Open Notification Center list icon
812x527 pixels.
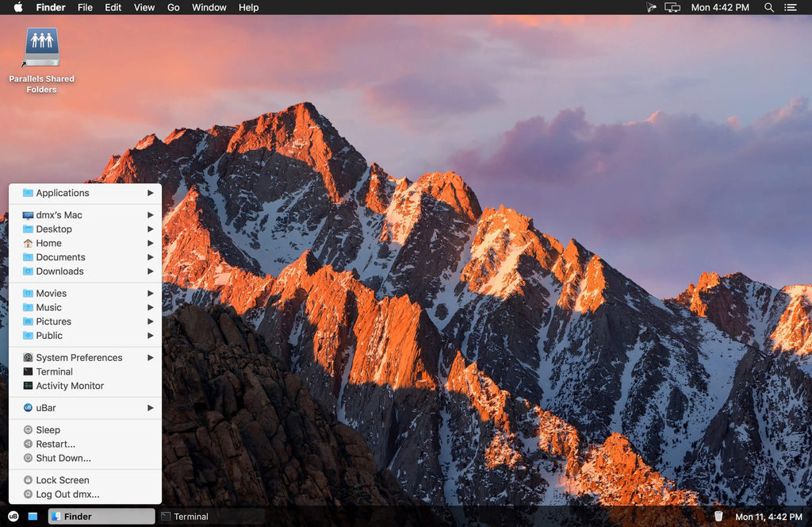point(790,7)
